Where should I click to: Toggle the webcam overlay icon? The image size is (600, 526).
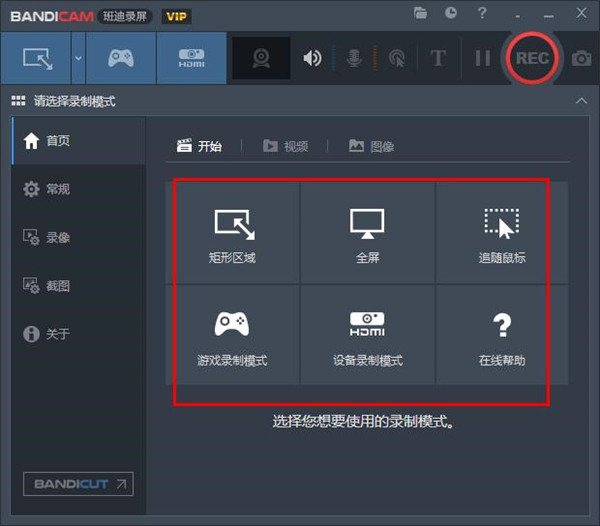point(261,58)
